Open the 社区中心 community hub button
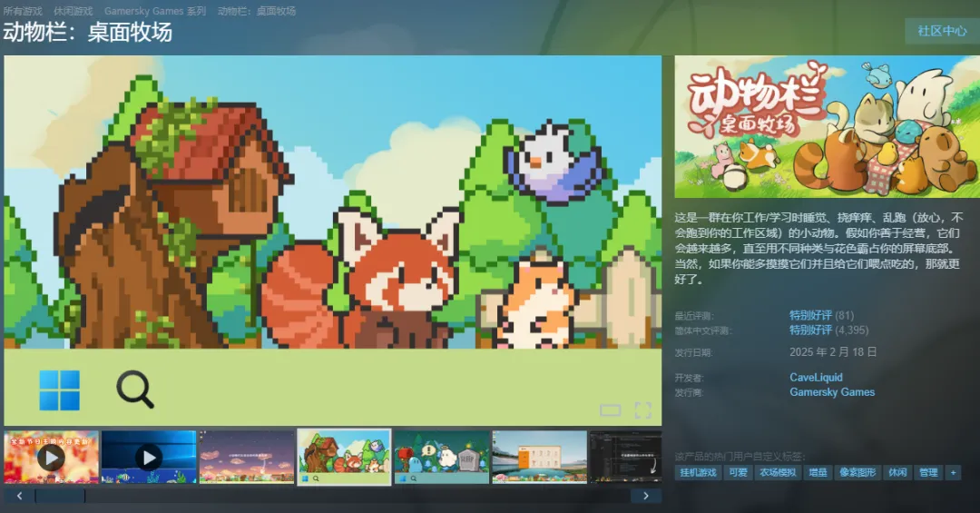The image size is (980, 513). (x=942, y=31)
